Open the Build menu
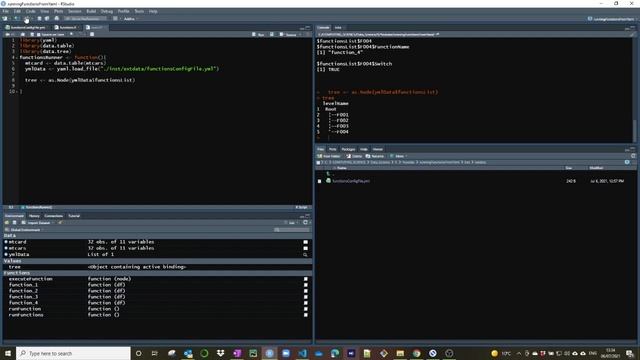 91,11
